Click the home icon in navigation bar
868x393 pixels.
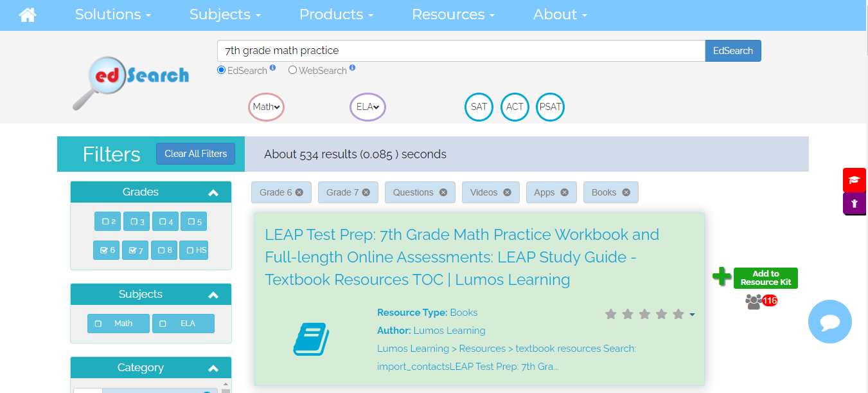coord(28,15)
